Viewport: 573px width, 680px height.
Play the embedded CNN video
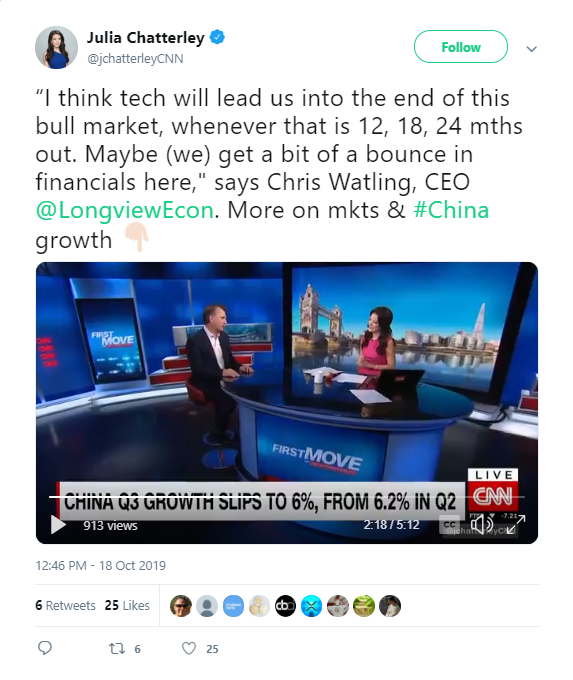pyautogui.click(x=58, y=524)
